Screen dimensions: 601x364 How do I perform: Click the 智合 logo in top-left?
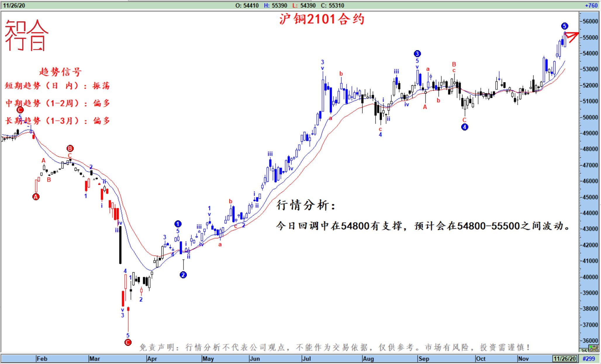point(26,35)
